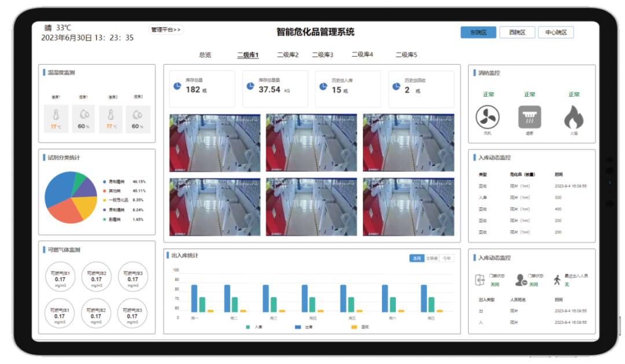Switch to the 二级库3 tab

click(323, 55)
